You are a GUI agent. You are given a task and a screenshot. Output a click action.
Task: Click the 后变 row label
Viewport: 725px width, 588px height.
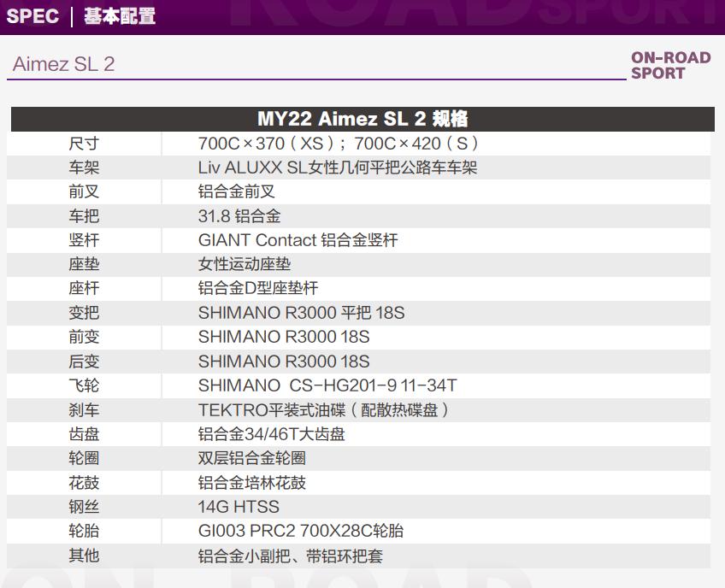(x=84, y=362)
